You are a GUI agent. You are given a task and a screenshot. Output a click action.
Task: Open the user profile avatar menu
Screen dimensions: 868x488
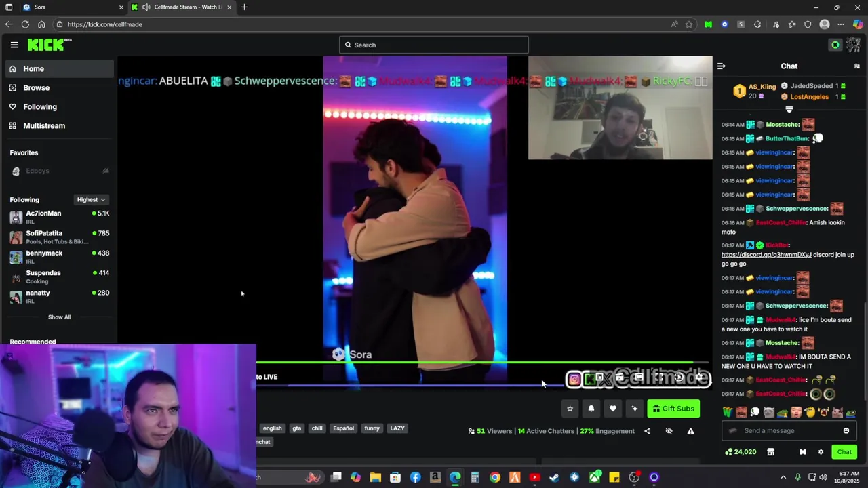tap(853, 45)
